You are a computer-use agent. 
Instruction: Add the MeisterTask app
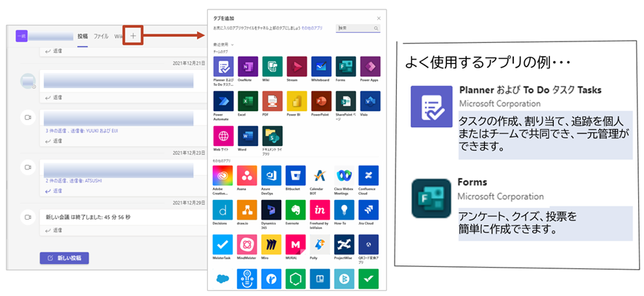(x=222, y=244)
